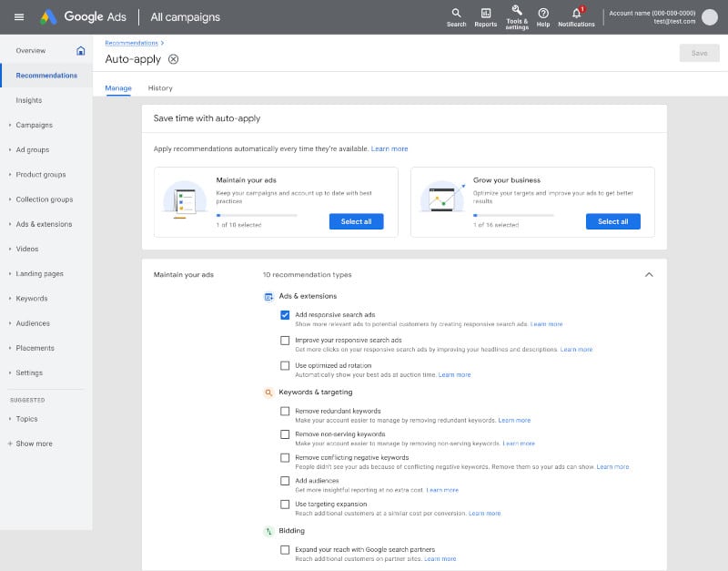Viewport: 728px width, 571px height.
Task: Switch to the History tab
Action: coord(160,88)
